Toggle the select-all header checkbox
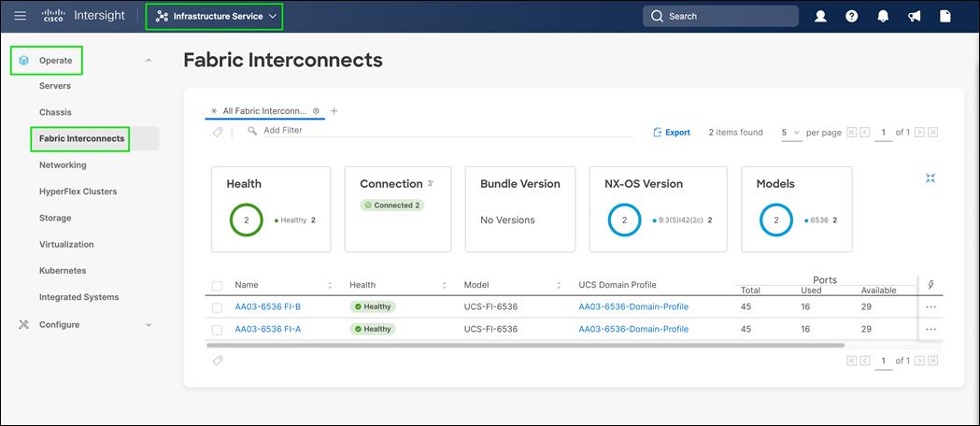The width and height of the screenshot is (980, 426). [218, 285]
